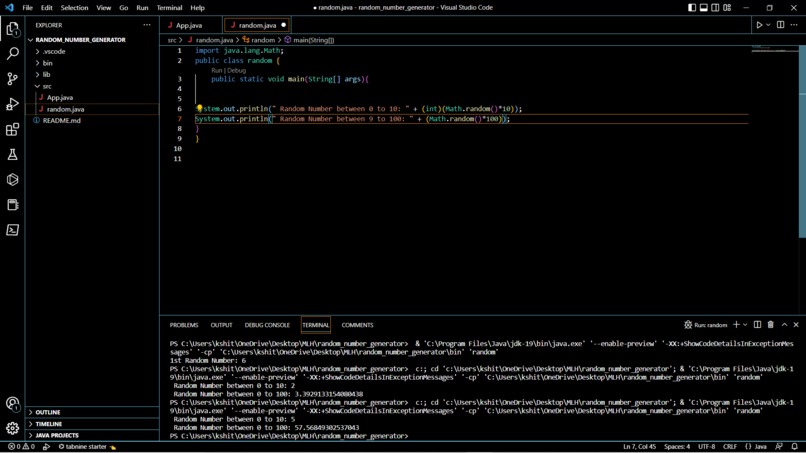Switch to DEBUG CONSOLE tab
The height and width of the screenshot is (453, 806).
tap(267, 325)
